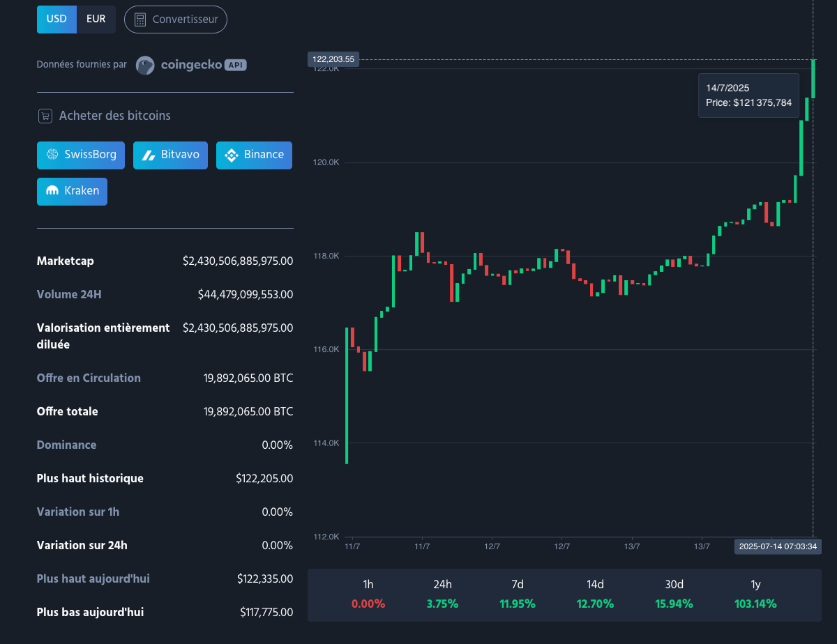Click the 1y change value 103.14%
This screenshot has width=837, height=644.
pyautogui.click(x=755, y=604)
